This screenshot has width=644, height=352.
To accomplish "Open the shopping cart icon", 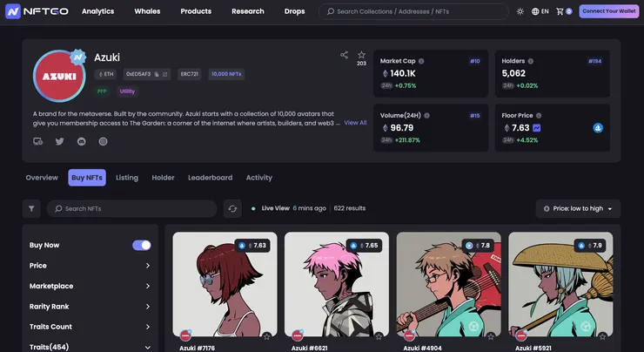I will (560, 11).
